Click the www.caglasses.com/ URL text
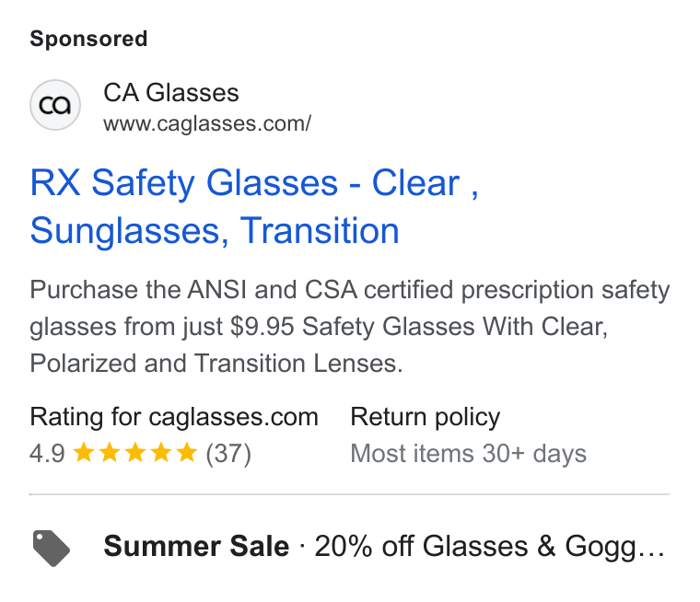Image resolution: width=700 pixels, height=602 pixels. pos(207,123)
